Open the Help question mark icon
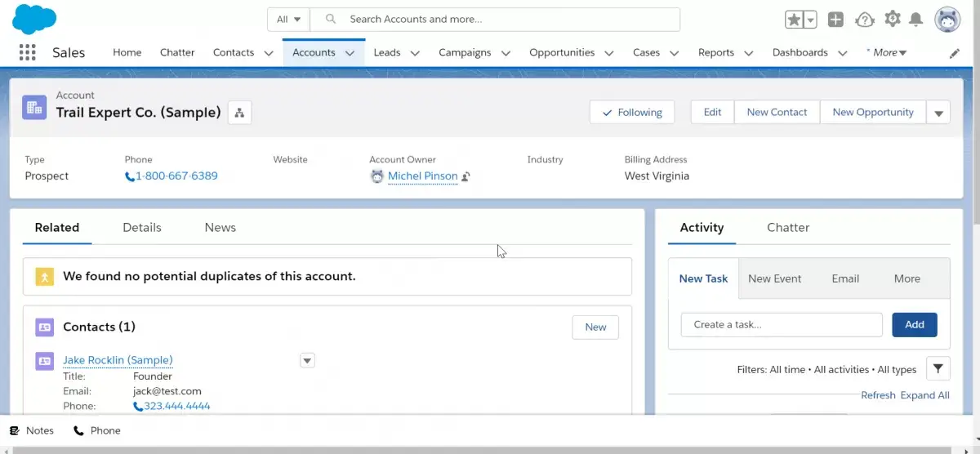980x454 pixels. pos(864,20)
